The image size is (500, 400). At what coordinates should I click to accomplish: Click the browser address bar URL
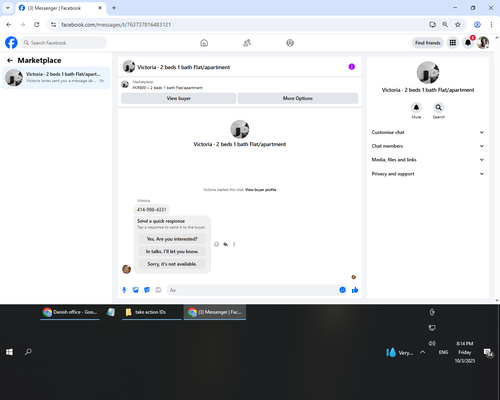click(116, 25)
